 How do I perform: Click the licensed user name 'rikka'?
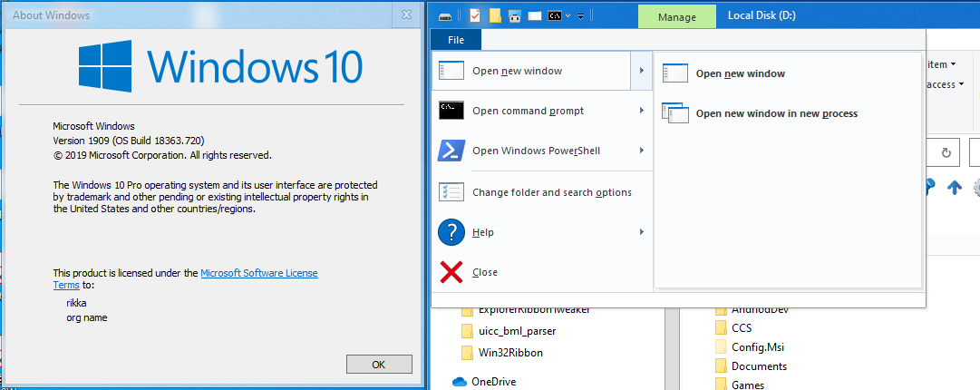76,303
